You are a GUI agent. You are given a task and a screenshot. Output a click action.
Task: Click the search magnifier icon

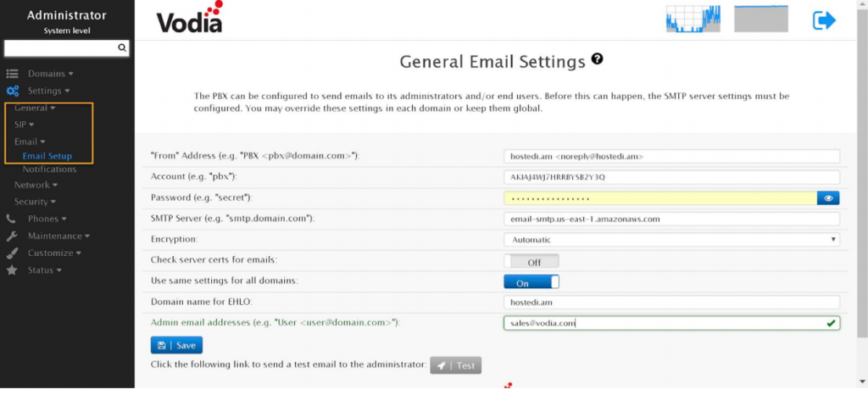[x=122, y=48]
